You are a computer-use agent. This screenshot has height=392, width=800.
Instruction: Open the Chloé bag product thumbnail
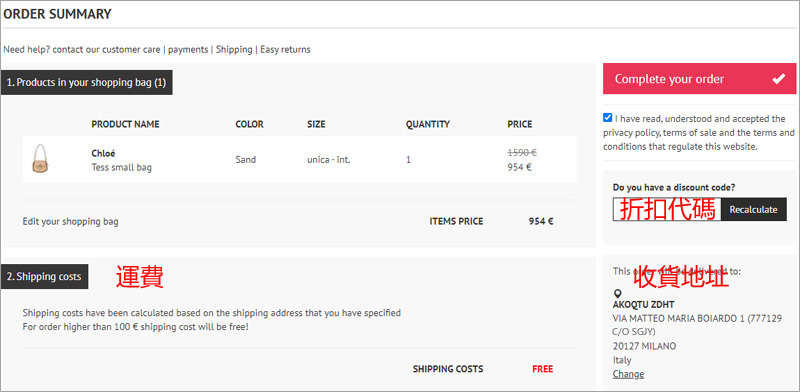tap(40, 159)
